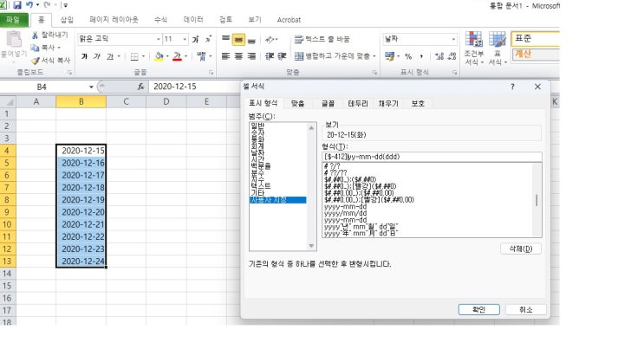The image size is (644, 362).
Task: Align text to bottom of cell
Action: [251, 39]
